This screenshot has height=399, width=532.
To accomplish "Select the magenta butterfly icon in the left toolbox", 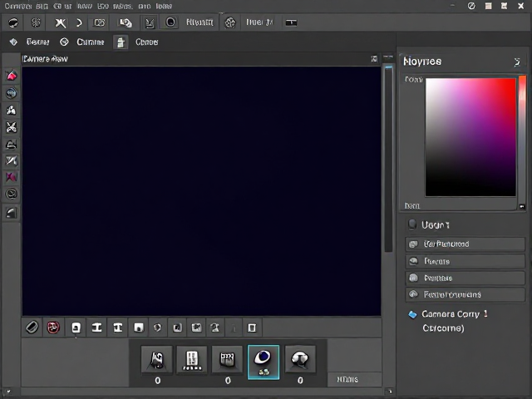I will click(x=12, y=177).
